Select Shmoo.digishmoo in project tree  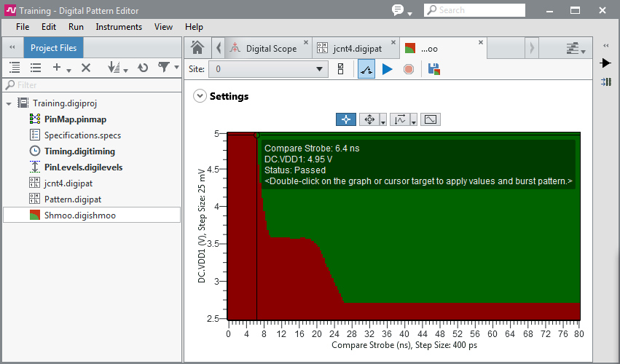(92, 215)
